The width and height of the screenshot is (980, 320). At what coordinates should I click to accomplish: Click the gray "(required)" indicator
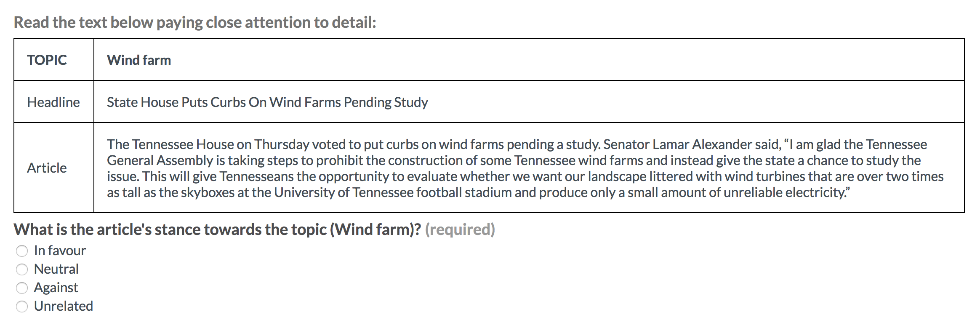coord(460,229)
